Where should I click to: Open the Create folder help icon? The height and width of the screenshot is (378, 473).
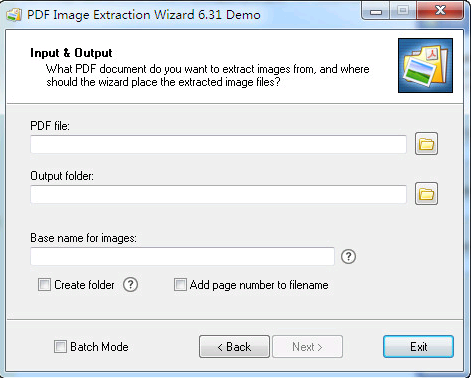130,285
